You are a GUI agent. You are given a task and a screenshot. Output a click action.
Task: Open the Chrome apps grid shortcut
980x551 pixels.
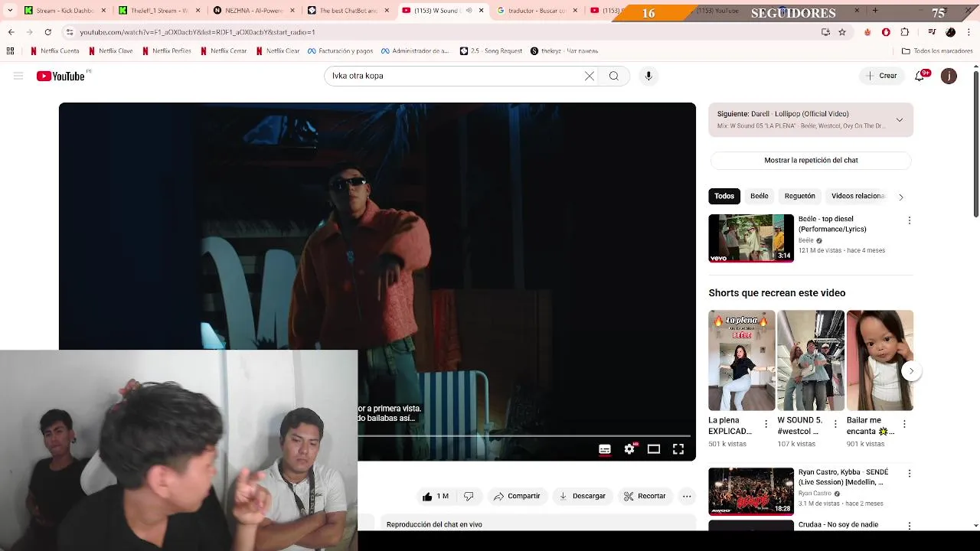pos(10,51)
